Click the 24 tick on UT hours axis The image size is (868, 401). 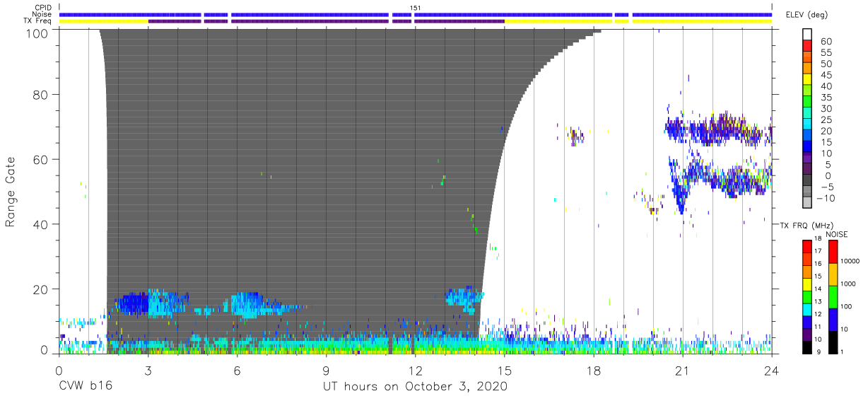(772, 371)
